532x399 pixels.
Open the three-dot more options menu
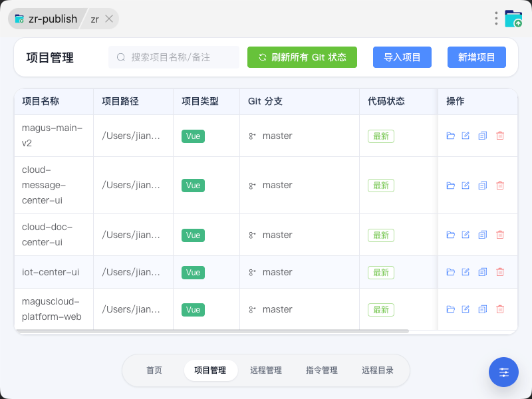(496, 19)
